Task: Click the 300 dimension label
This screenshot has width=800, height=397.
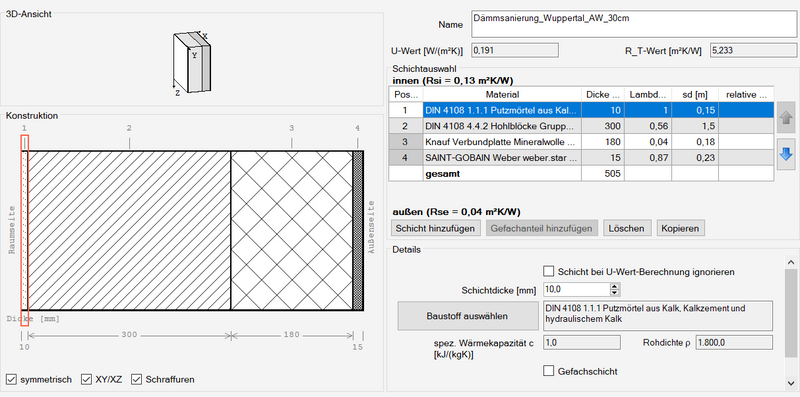Action: (129, 335)
